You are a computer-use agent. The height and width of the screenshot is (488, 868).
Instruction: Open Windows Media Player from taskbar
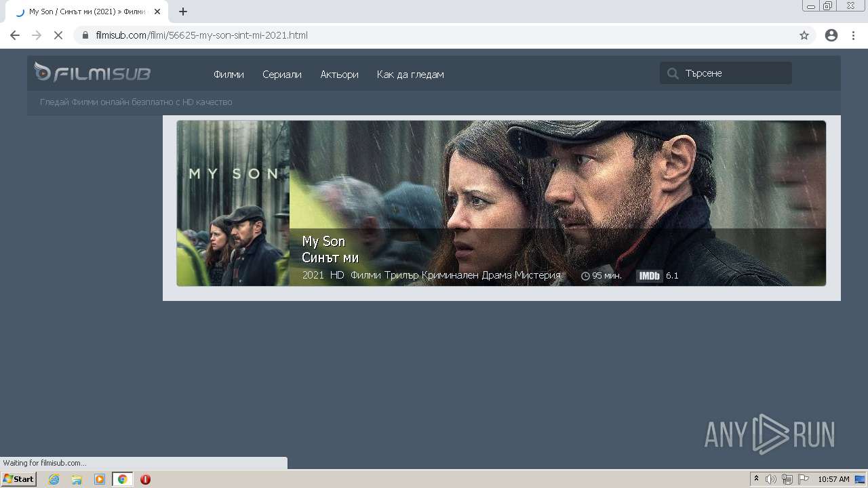click(x=100, y=479)
